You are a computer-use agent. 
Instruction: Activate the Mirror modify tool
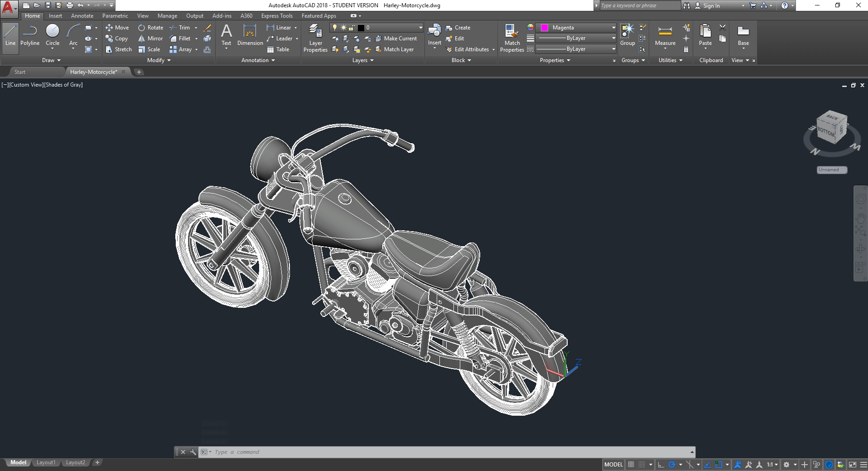[x=149, y=38]
